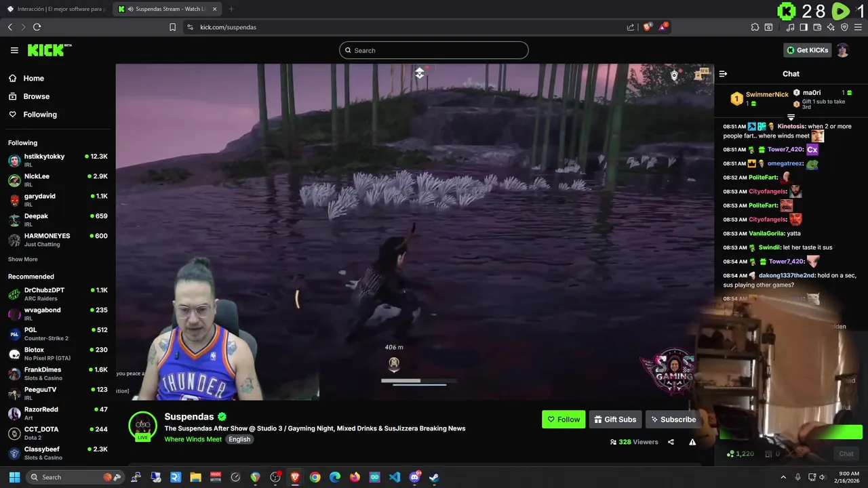
Task: Expand the gift leaderboard chevron
Action: coord(791,118)
